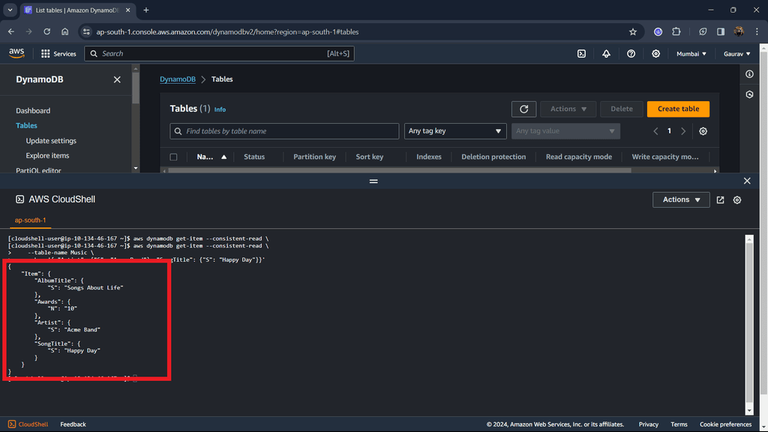
Task: Click the Status column header
Action: [x=254, y=157]
